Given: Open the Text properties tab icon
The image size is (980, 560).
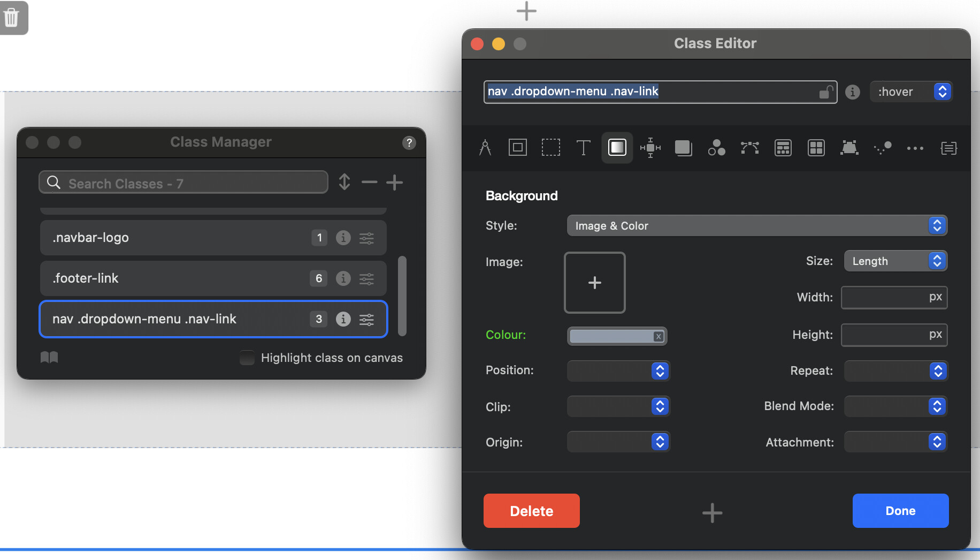Looking at the screenshot, I should coord(583,147).
